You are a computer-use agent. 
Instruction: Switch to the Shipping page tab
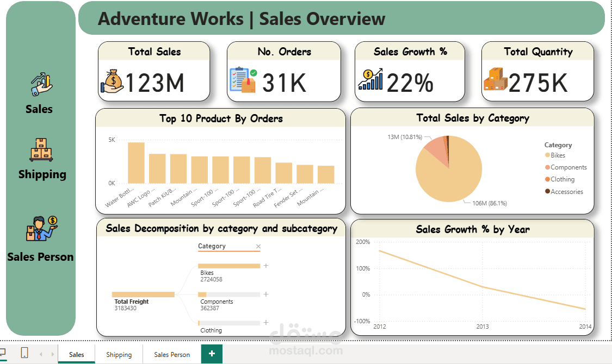119,354
